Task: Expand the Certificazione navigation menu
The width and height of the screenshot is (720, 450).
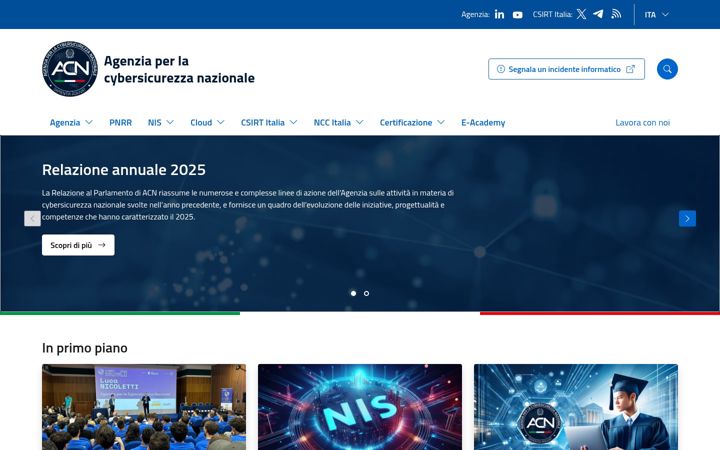Action: [x=412, y=123]
